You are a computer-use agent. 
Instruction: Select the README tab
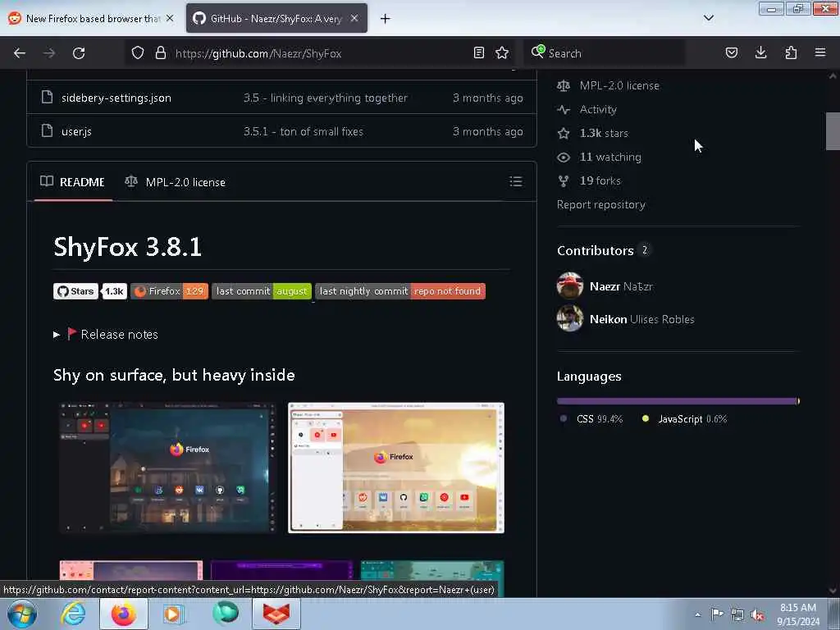pos(73,182)
